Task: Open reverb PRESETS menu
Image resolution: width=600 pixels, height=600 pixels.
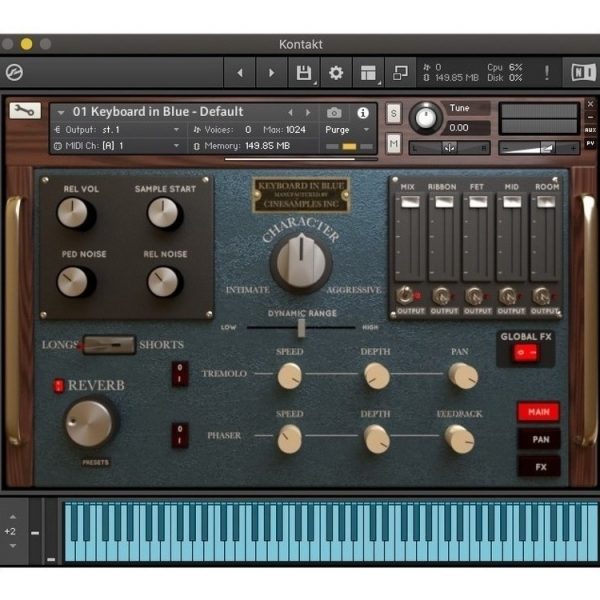Action: click(x=95, y=462)
